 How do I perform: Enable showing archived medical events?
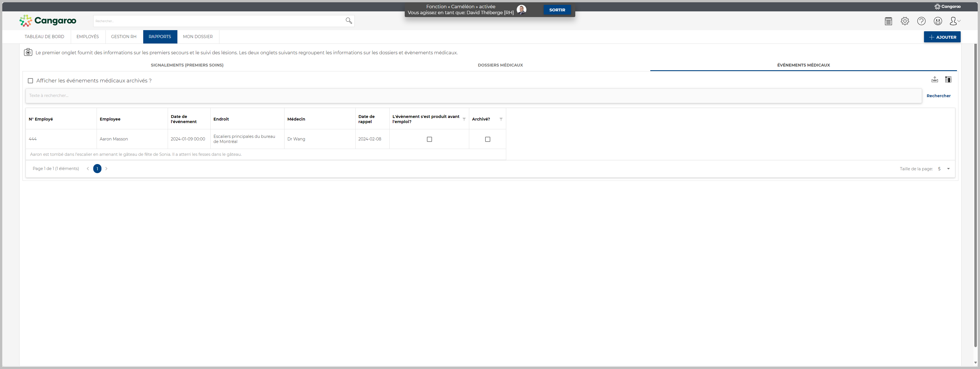(x=30, y=81)
